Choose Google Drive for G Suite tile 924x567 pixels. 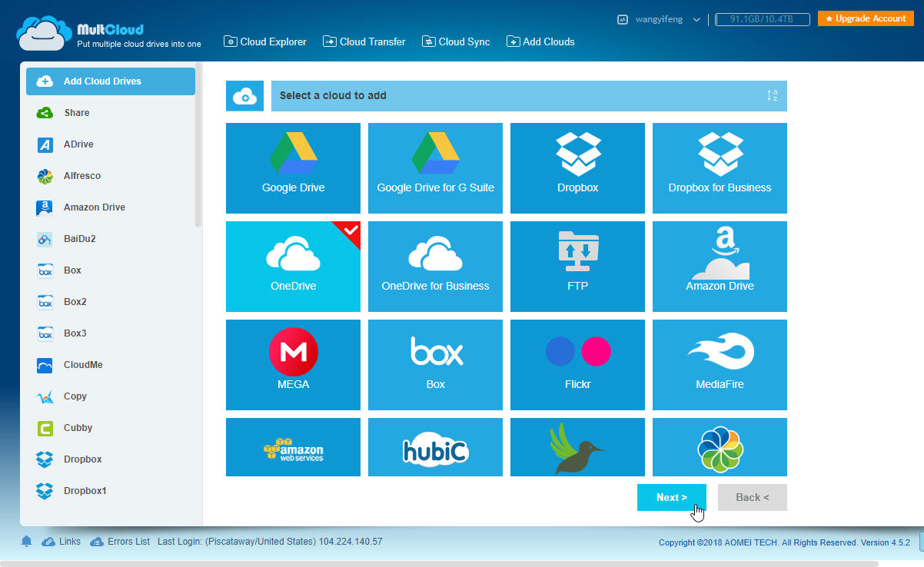435,168
